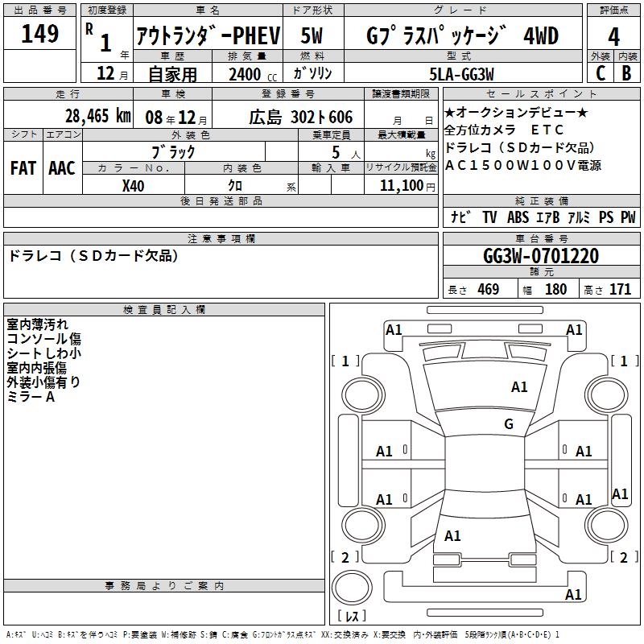The image size is (644, 644).
Task: Click inspector note 室内内張傷
Action: pyautogui.click(x=36, y=368)
